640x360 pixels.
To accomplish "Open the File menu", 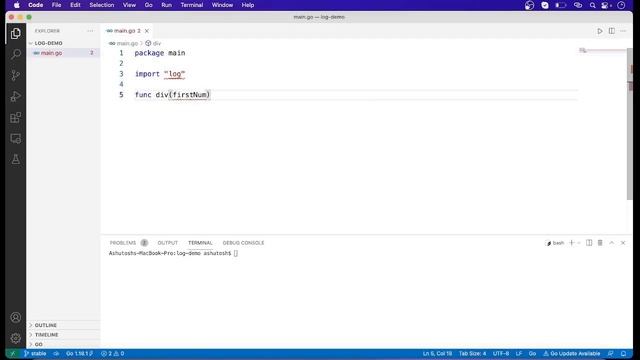I will [x=56, y=5].
